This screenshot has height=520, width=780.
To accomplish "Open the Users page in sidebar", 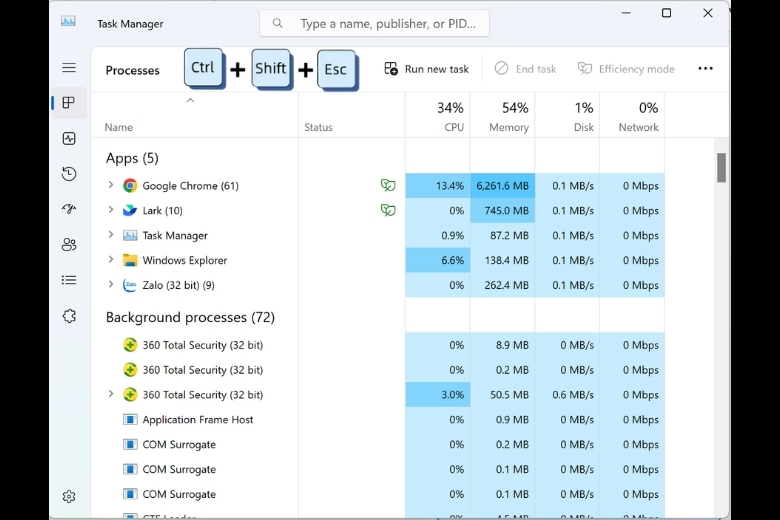I will tap(69, 245).
